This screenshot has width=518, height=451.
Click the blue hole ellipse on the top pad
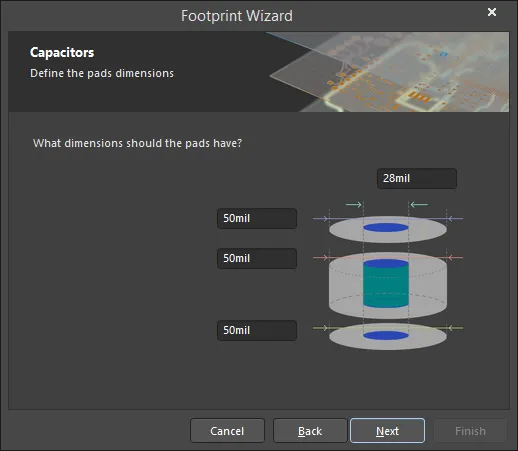(x=386, y=228)
